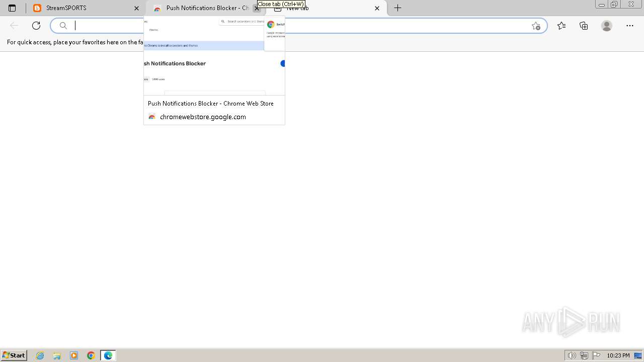Image resolution: width=644 pixels, height=362 pixels.
Task: Open the Collections icon
Action: 584,26
